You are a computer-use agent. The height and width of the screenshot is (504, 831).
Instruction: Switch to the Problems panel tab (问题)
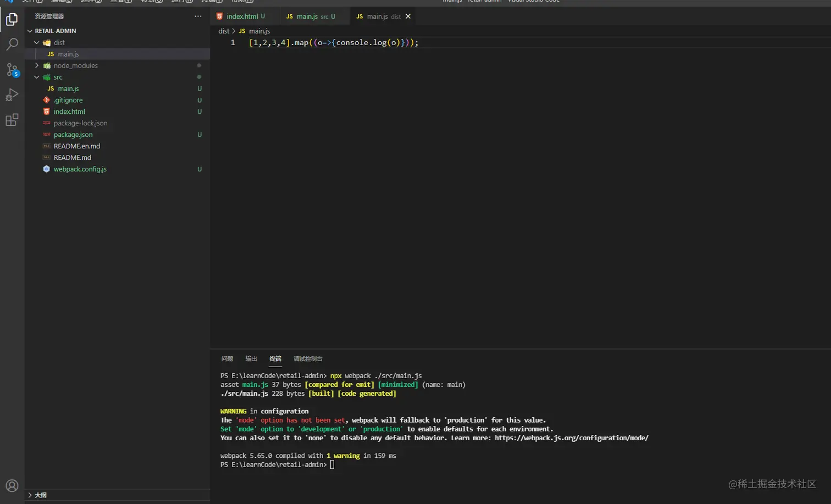227,359
